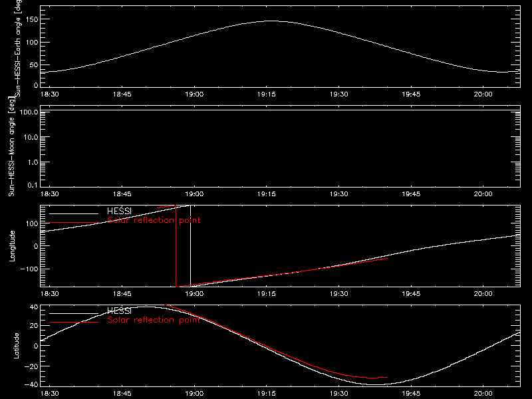Click the '0' tick label of Longitude plot

[x=36, y=246]
